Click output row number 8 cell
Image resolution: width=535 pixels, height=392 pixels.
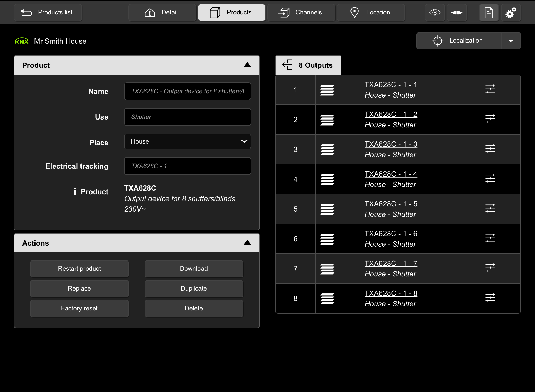click(x=296, y=299)
